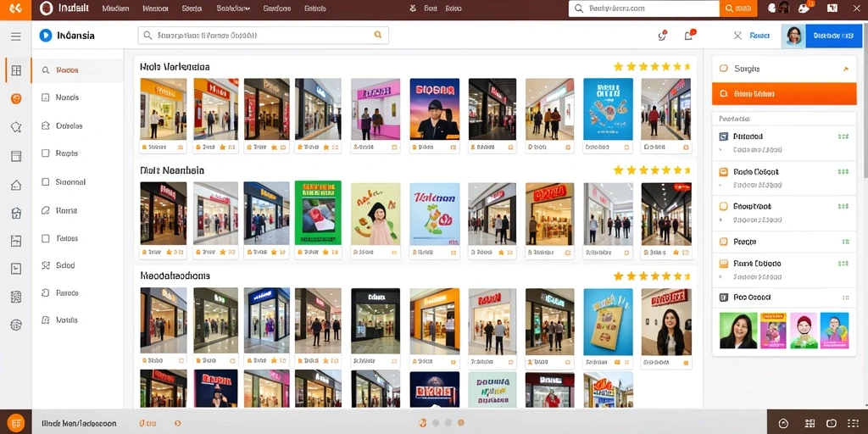Viewport: 868px width, 434px height.
Task: Set the star rating in third section header
Action: click(x=652, y=275)
